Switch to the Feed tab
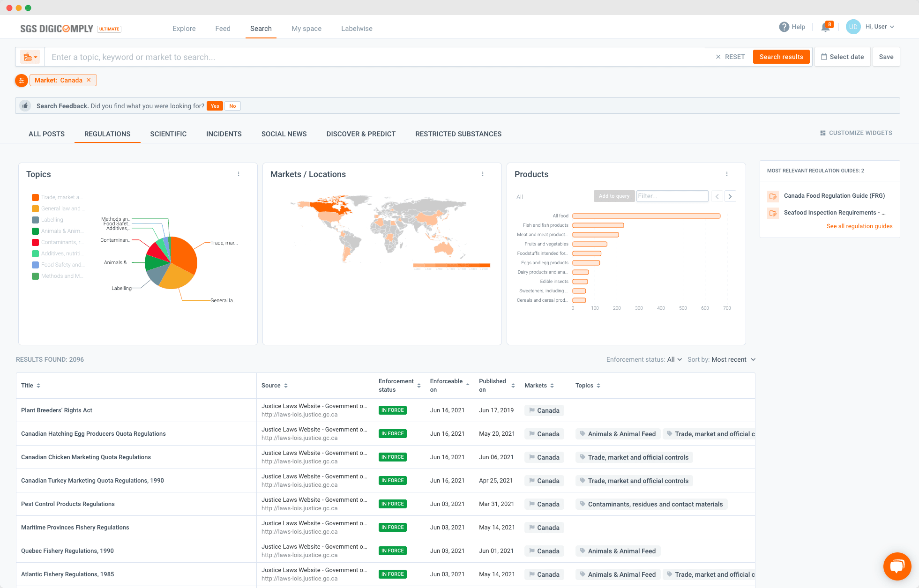 coord(223,29)
